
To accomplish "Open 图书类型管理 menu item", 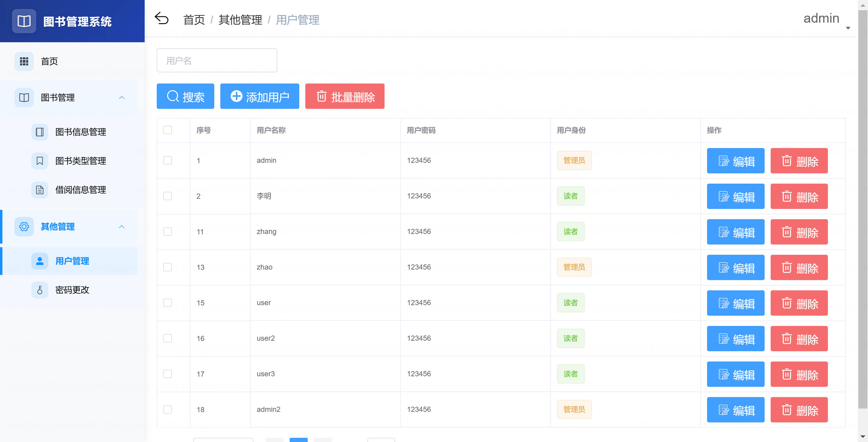I will (69, 161).
